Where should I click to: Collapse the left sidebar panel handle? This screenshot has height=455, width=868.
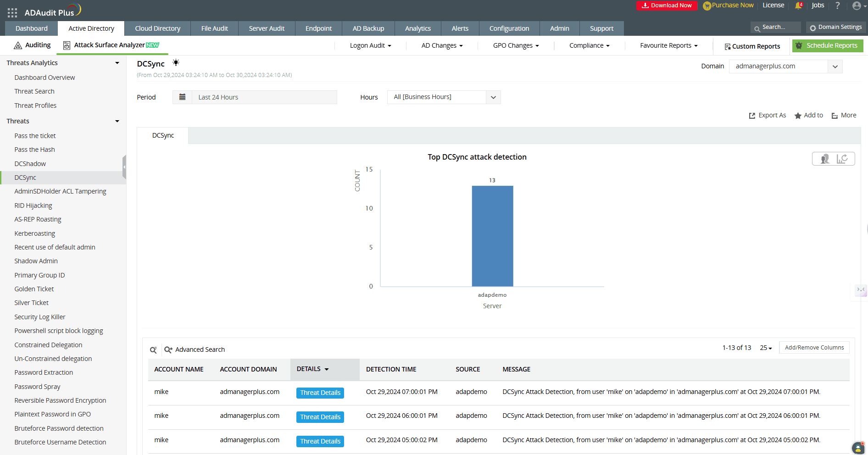[124, 167]
